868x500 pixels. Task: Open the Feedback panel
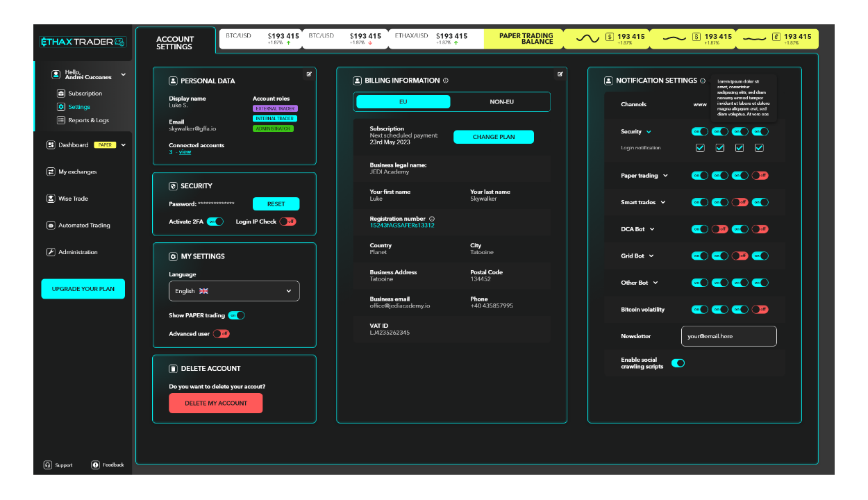point(97,465)
